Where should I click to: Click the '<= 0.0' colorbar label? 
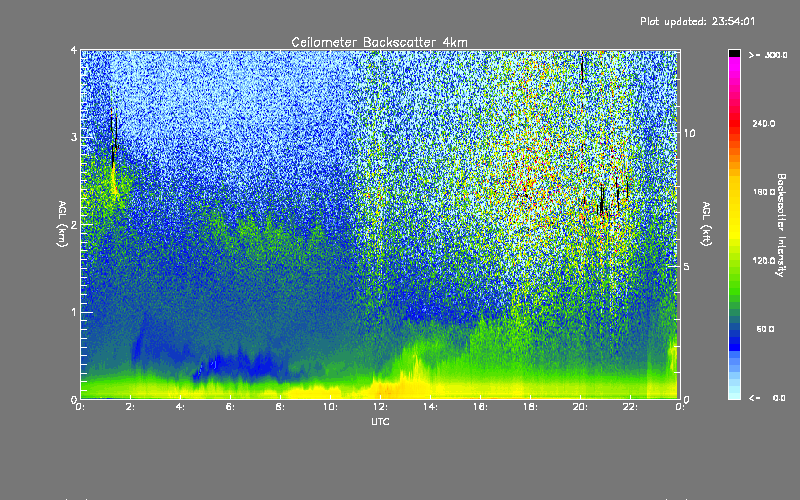point(767,398)
